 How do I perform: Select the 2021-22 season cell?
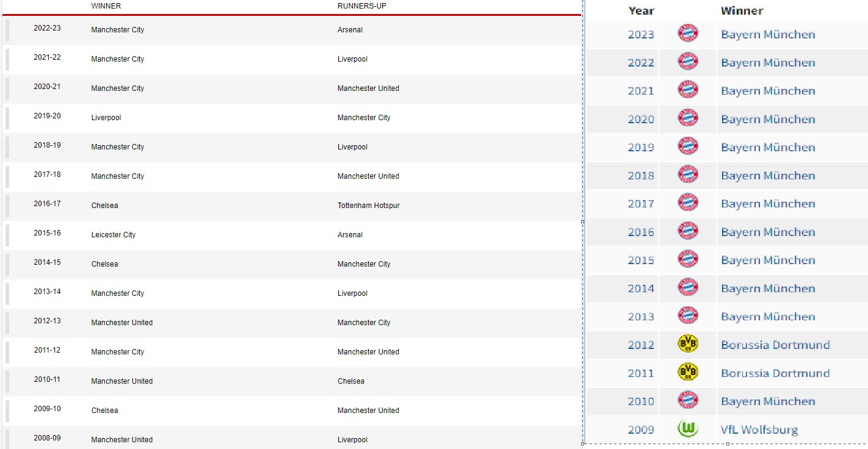pyautogui.click(x=47, y=57)
